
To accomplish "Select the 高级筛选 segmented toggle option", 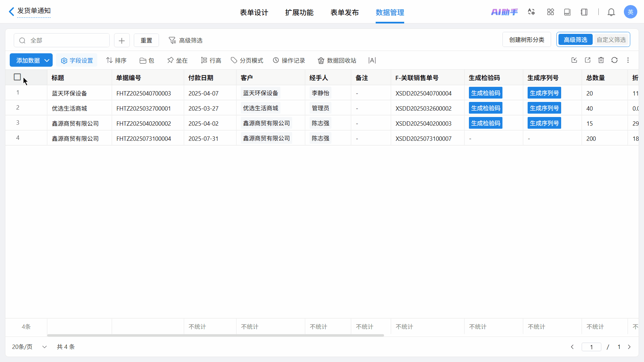I will [x=575, y=40].
